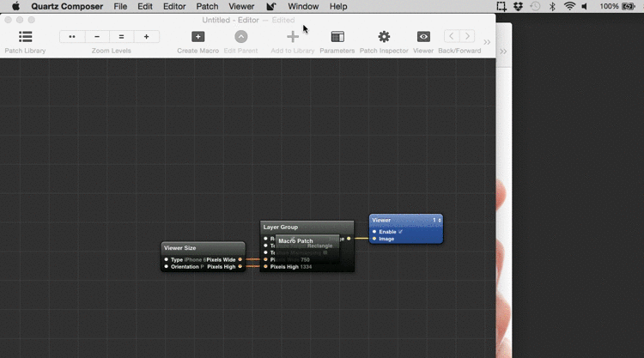Click the Wi-Fi menu bar icon
644x358 pixels.
(x=569, y=6)
